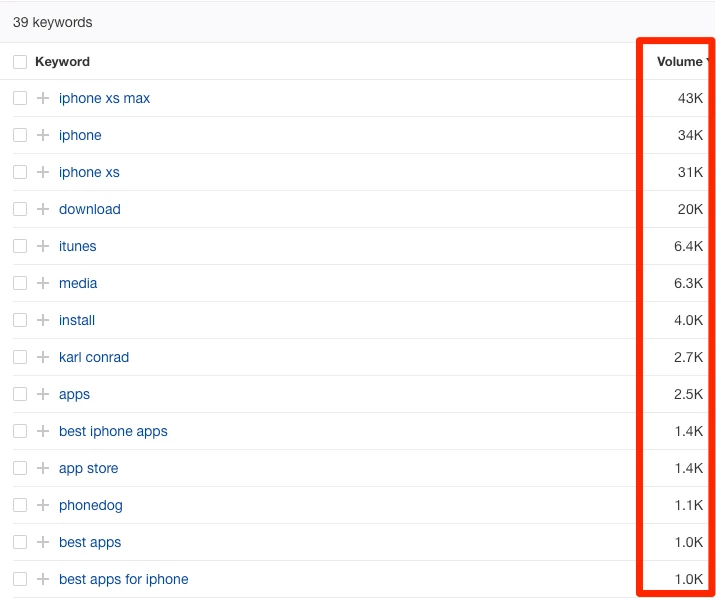Viewport: 716px width, 598px height.
Task: Tick the download row checkbox
Action: pyautogui.click(x=20, y=209)
